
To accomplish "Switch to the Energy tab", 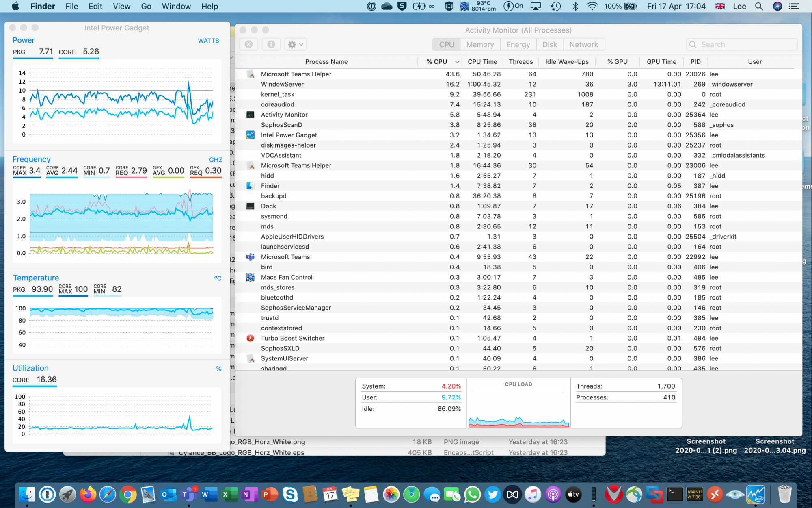I will coord(518,44).
